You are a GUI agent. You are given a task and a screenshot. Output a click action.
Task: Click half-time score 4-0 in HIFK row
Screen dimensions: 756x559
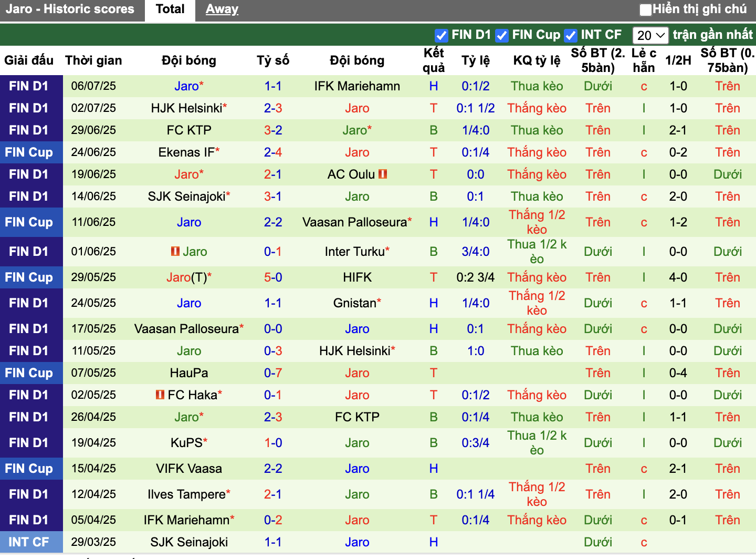pos(678,277)
